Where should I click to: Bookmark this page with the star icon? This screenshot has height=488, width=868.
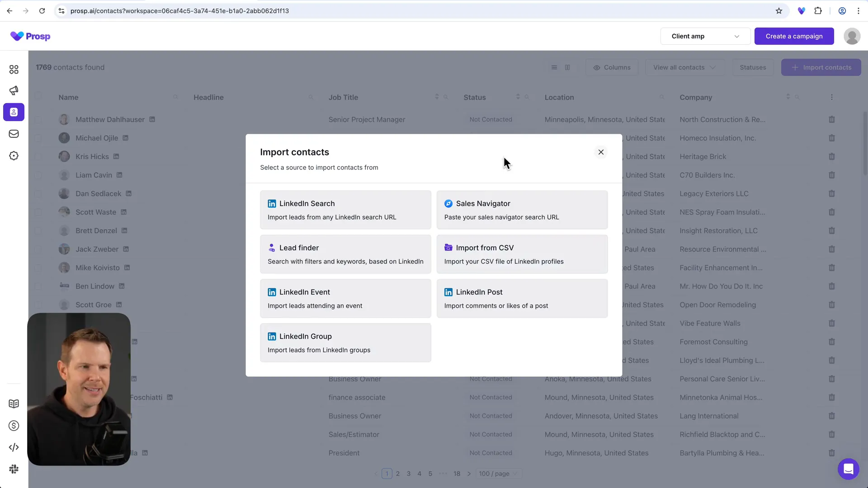pyautogui.click(x=778, y=11)
